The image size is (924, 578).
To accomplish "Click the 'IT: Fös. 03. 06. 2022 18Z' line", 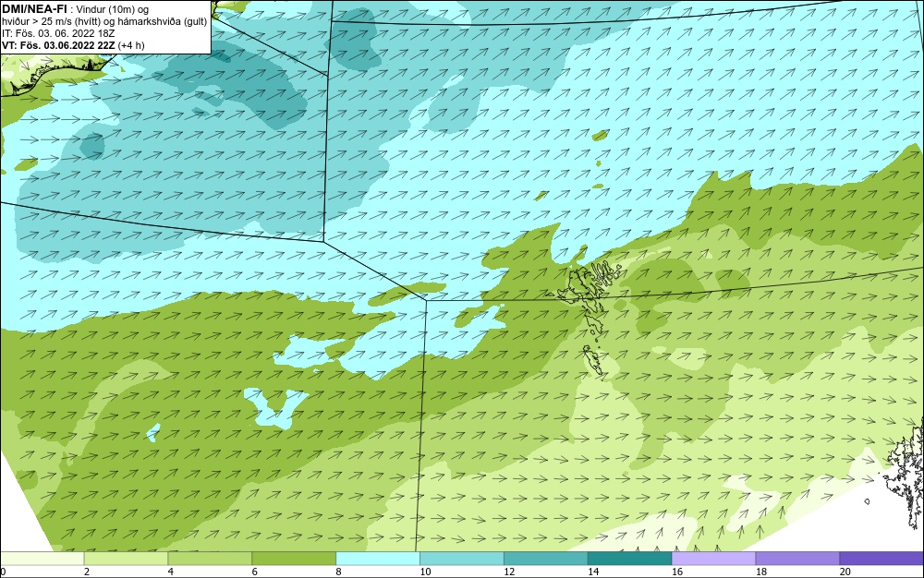I will click(x=57, y=33).
